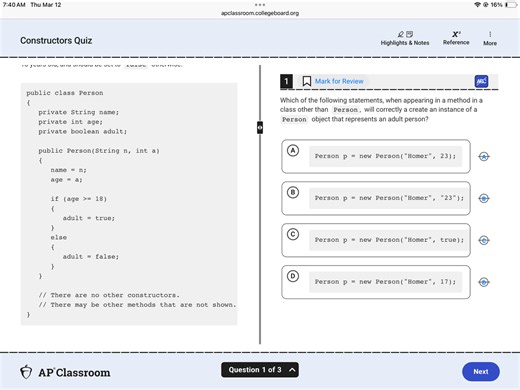Click the 'other methods not shown' comment
520x390 pixels.
[137, 305]
